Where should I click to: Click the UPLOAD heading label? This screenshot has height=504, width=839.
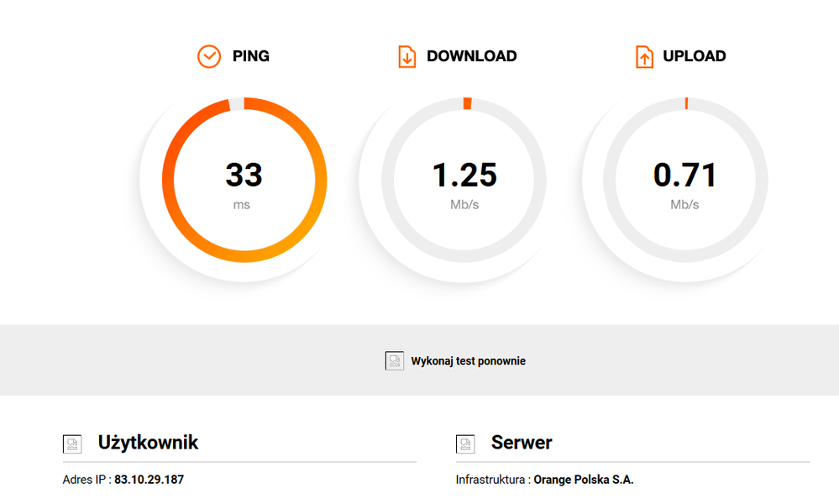[695, 56]
